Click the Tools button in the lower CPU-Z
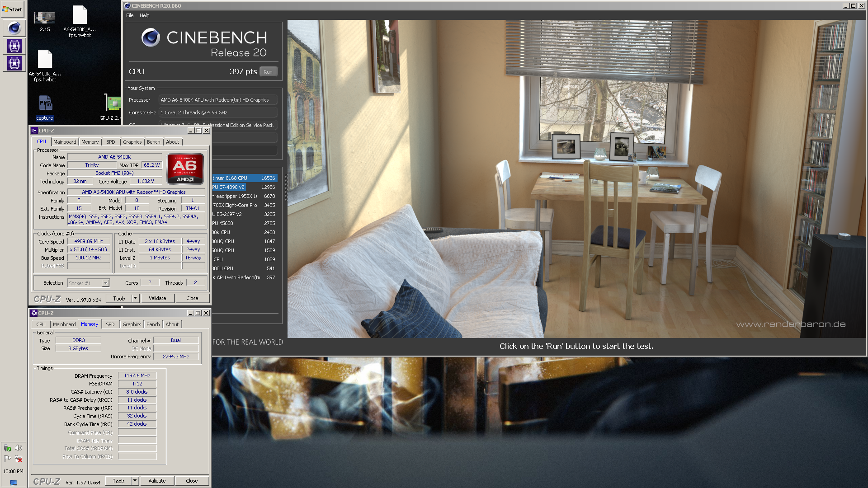The height and width of the screenshot is (488, 868). [x=118, y=481]
